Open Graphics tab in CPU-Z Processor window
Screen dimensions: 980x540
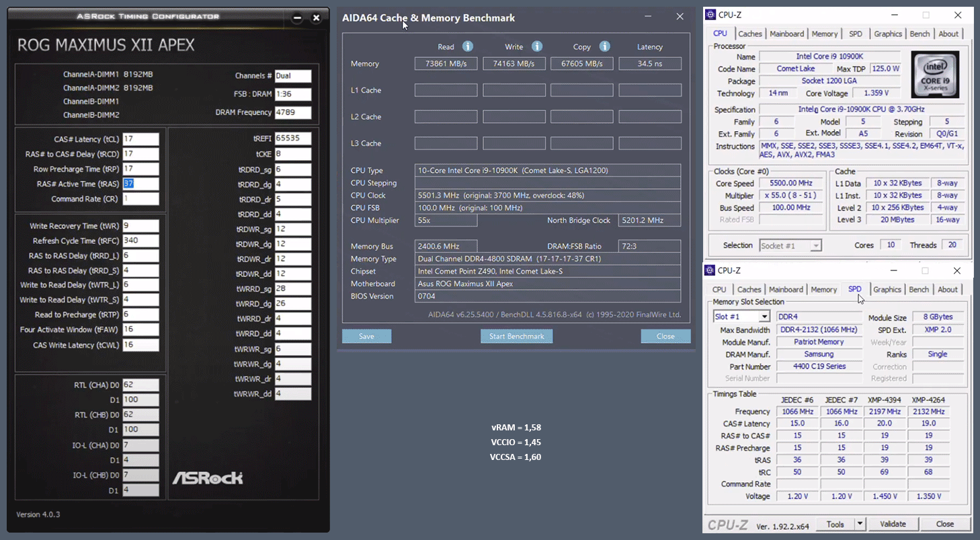tap(888, 34)
